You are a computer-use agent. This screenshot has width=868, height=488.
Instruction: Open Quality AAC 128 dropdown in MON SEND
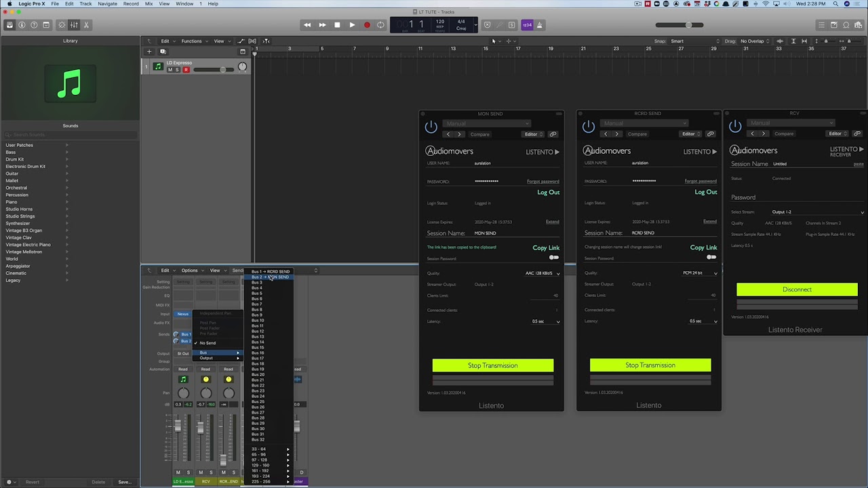pyautogui.click(x=542, y=273)
